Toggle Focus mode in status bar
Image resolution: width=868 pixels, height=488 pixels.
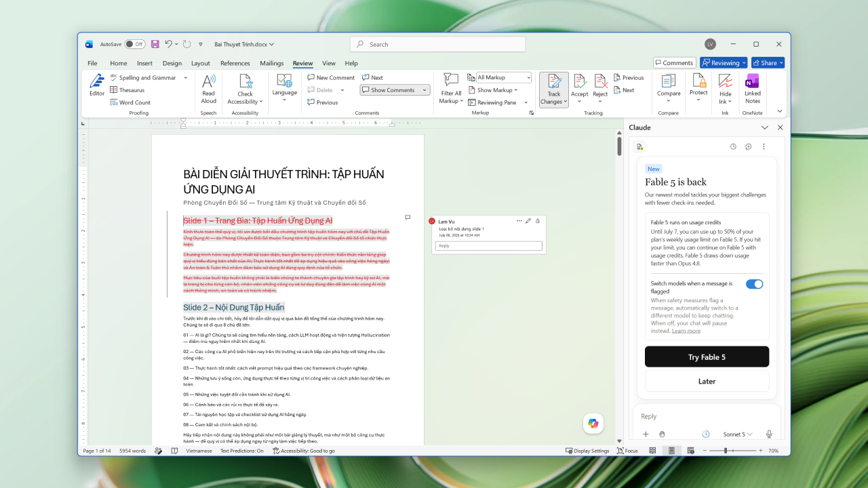point(627,451)
